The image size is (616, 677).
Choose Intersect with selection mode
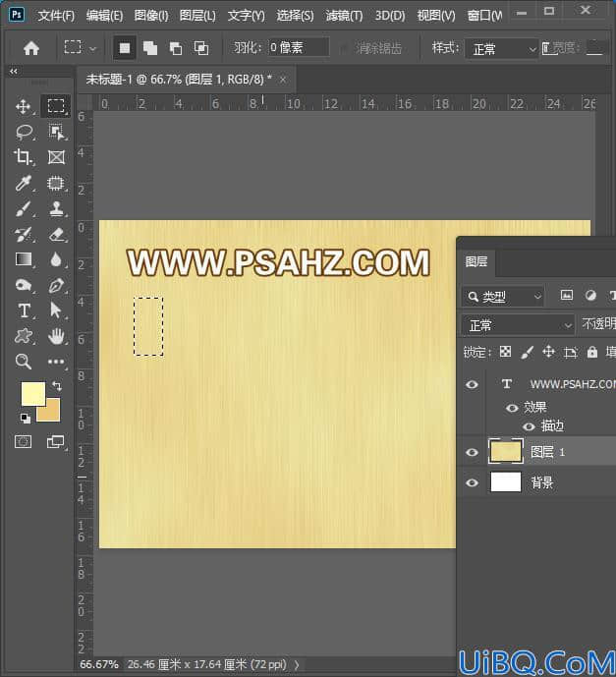click(201, 48)
